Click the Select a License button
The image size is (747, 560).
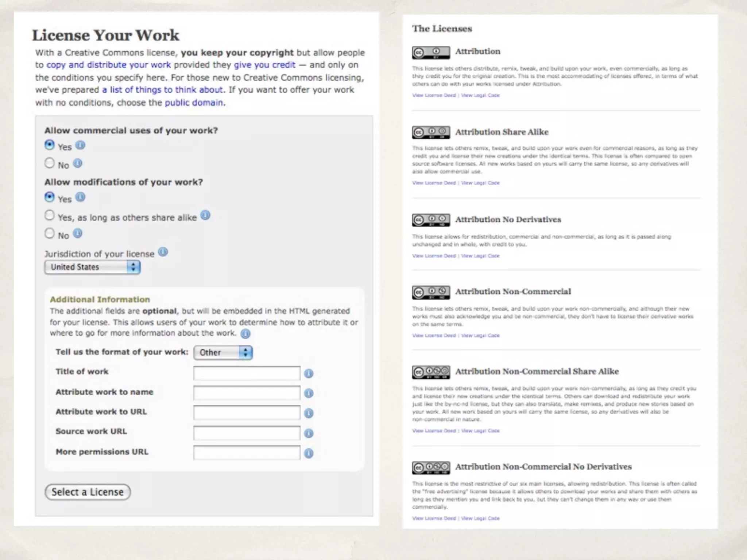[88, 492]
